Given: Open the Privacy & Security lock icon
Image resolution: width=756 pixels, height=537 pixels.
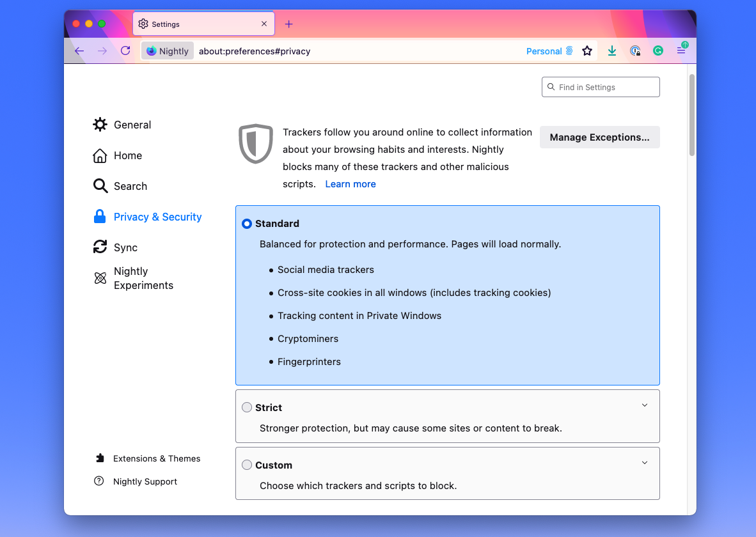Looking at the screenshot, I should point(100,217).
